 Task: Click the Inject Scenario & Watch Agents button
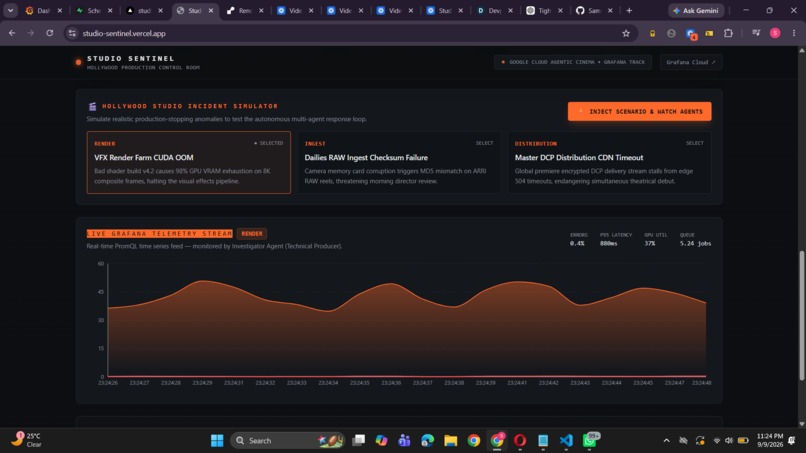639,111
